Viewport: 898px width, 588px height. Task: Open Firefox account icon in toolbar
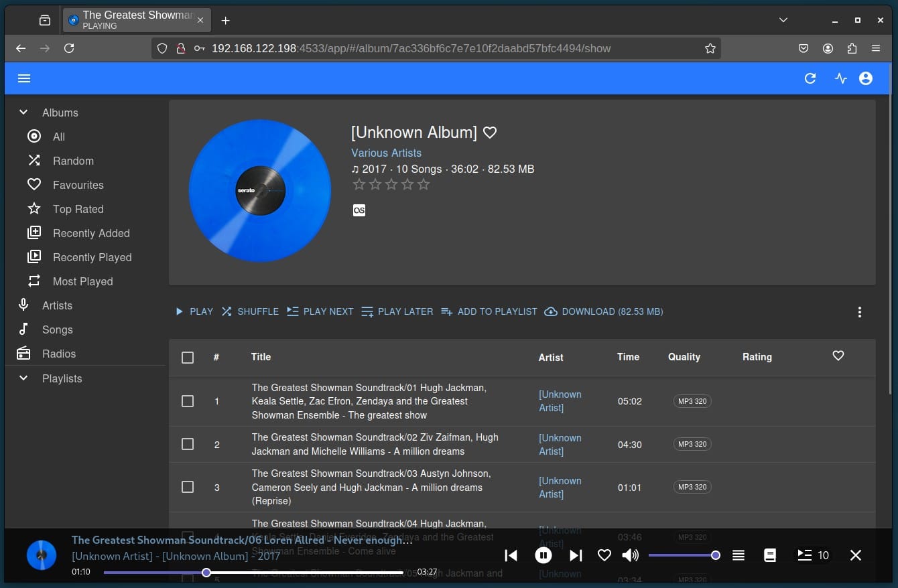point(828,48)
